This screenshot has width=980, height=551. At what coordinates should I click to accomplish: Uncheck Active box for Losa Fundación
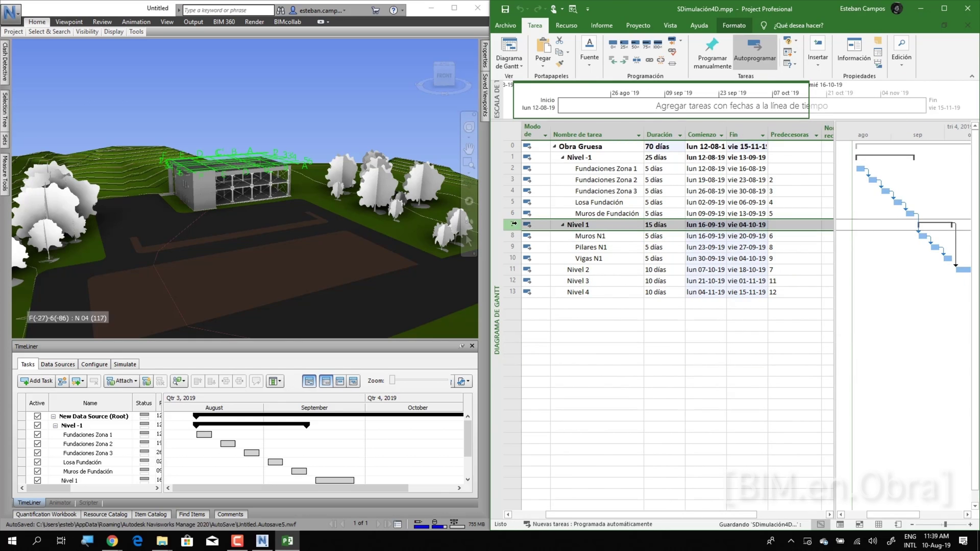point(37,462)
